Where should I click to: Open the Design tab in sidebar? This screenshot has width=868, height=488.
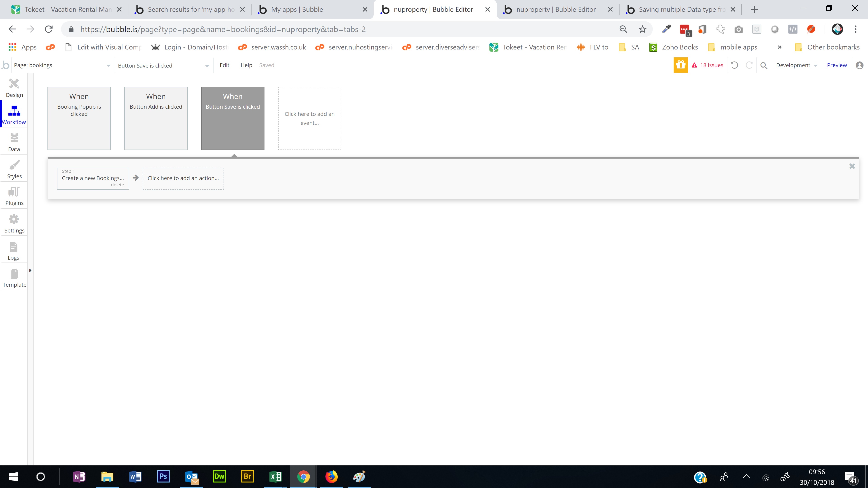pyautogui.click(x=14, y=88)
